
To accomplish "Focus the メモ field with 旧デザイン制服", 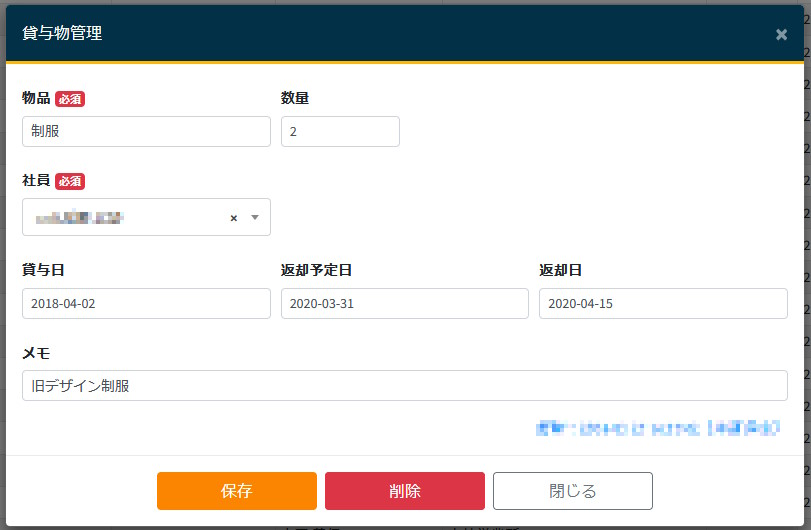I will (404, 385).
